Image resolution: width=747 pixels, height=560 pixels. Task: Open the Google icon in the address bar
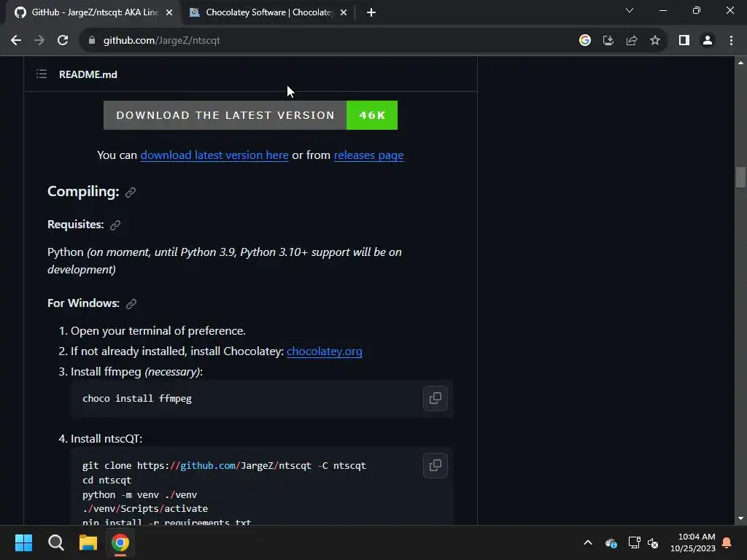584,41
